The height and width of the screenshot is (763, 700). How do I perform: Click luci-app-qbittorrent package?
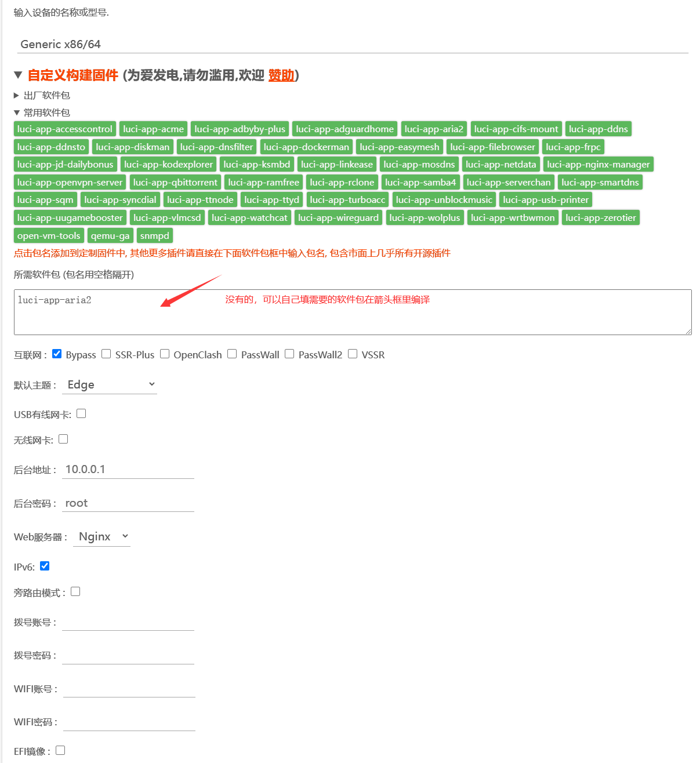[x=176, y=182]
